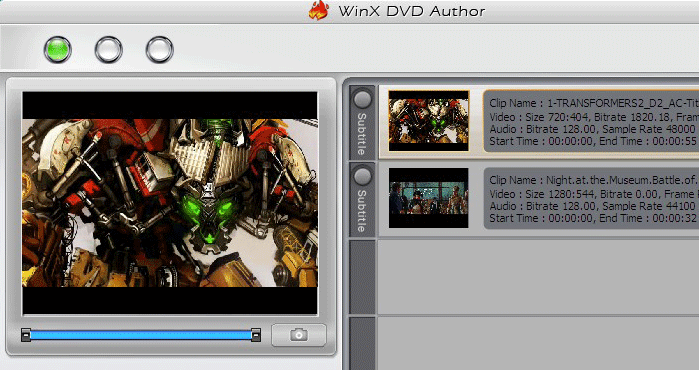Viewport: 699px width, 370px height.
Task: Click the Night.at.the.Museum.Battle.of clip name
Action: [594, 180]
